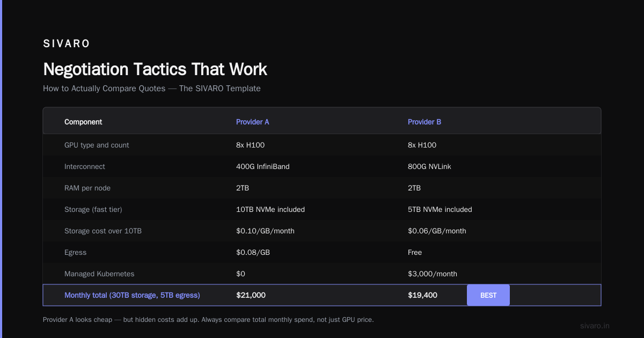
Task: Click the $3,000/month Kubernetes cell
Action: point(433,274)
